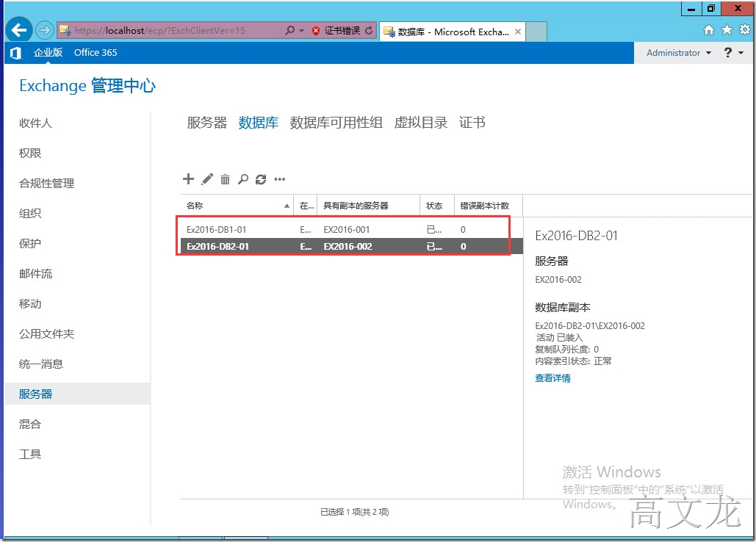756x542 pixels.
Task: Open new blank browser tab
Action: (x=536, y=32)
